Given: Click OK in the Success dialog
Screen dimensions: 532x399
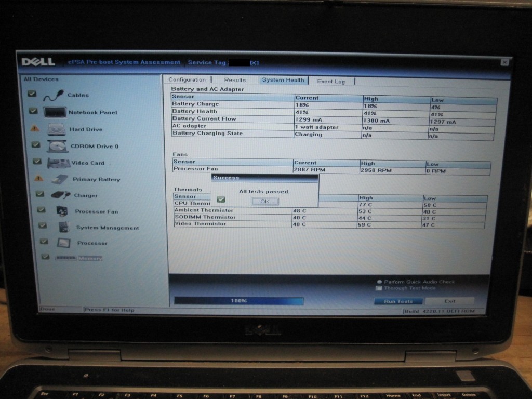Looking at the screenshot, I should point(264,201).
